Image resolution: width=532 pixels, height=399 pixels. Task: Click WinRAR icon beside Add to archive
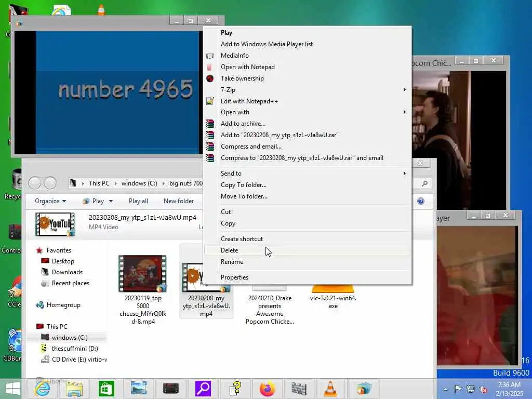210,124
